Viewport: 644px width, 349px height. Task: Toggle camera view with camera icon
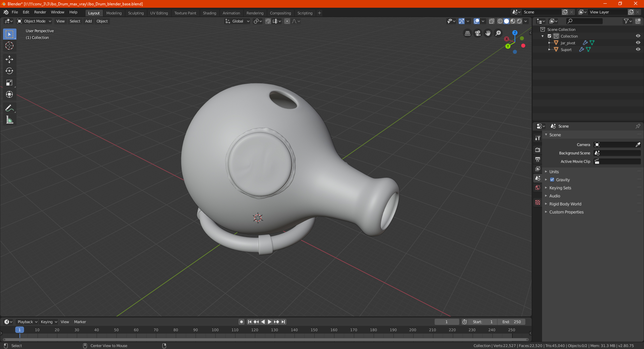(x=478, y=33)
